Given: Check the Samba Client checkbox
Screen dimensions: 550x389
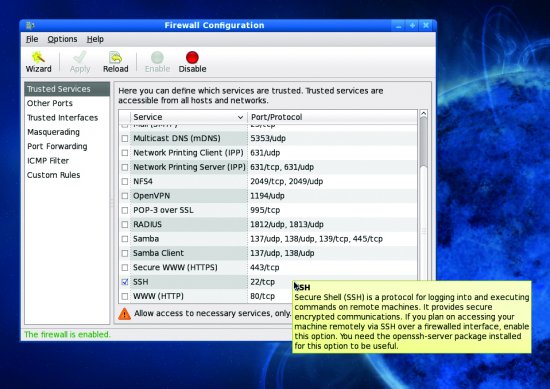Looking at the screenshot, I should (125, 253).
